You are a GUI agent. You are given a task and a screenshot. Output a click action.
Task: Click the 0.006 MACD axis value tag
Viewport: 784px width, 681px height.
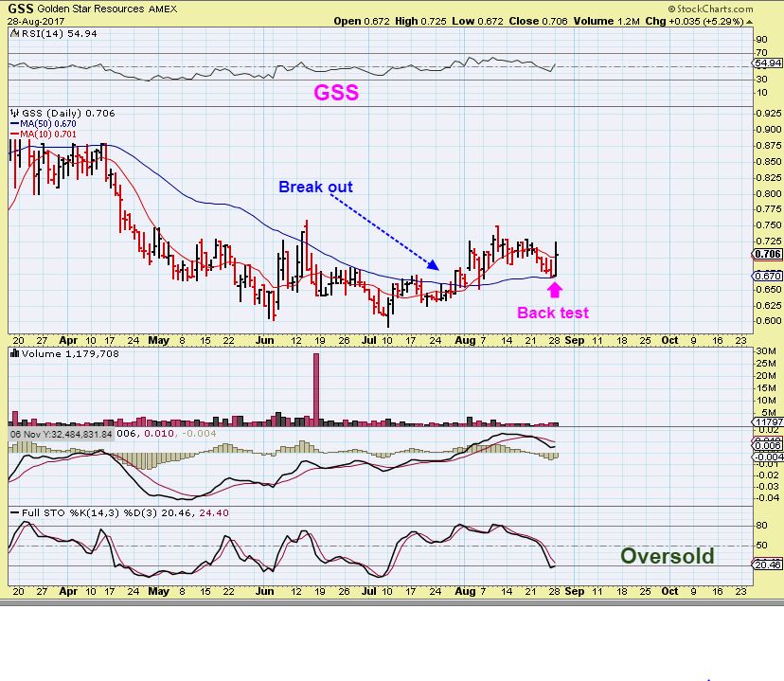[768, 445]
